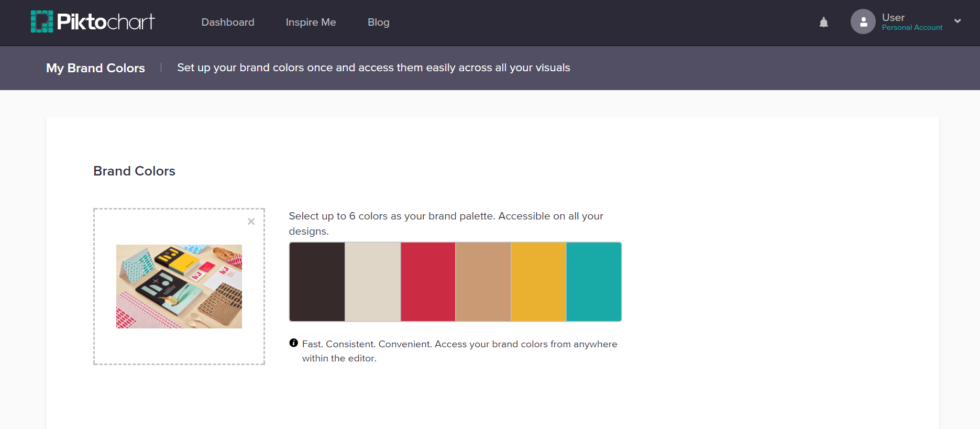Go to the Dashboard page

click(228, 22)
